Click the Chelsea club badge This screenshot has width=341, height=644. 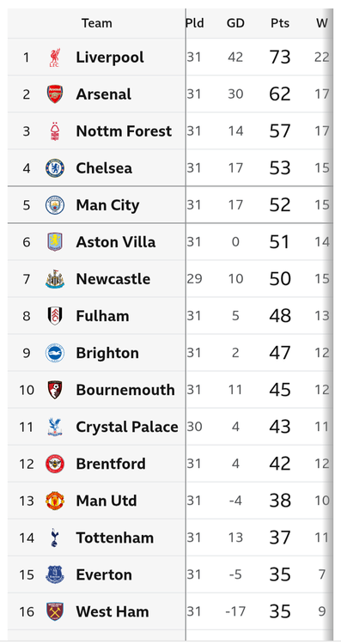point(55,168)
